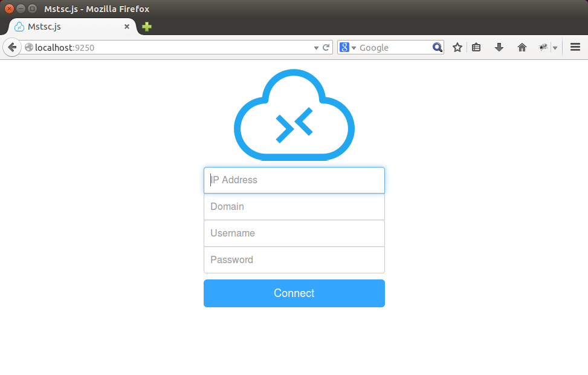The image size is (588, 375).
Task: Open the Firefox hamburger menu
Action: click(x=575, y=47)
